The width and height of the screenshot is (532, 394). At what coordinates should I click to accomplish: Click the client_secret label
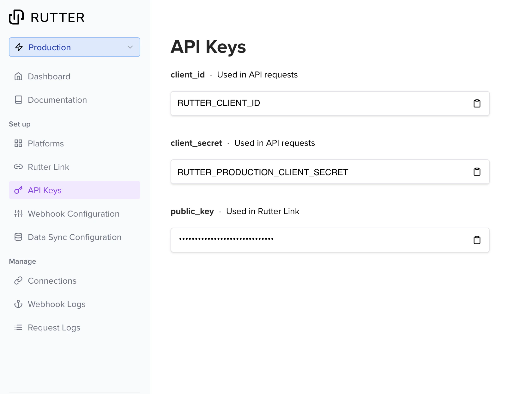coord(196,143)
